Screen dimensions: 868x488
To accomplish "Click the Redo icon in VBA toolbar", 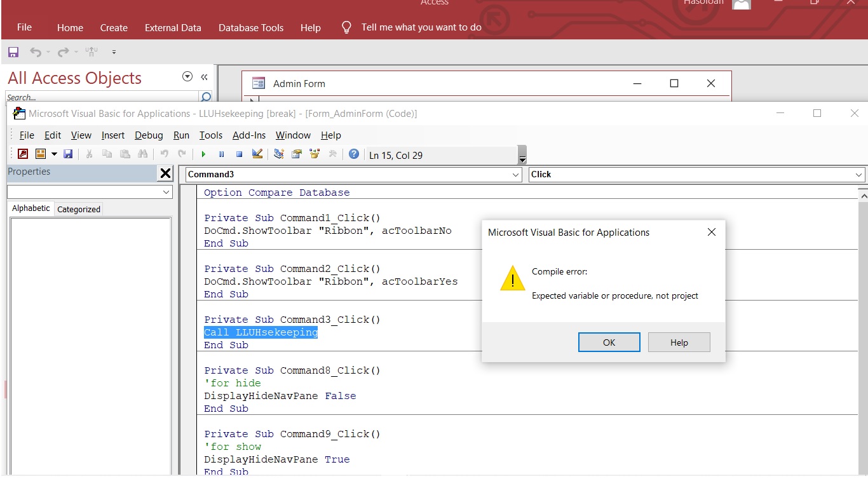I will click(x=182, y=154).
